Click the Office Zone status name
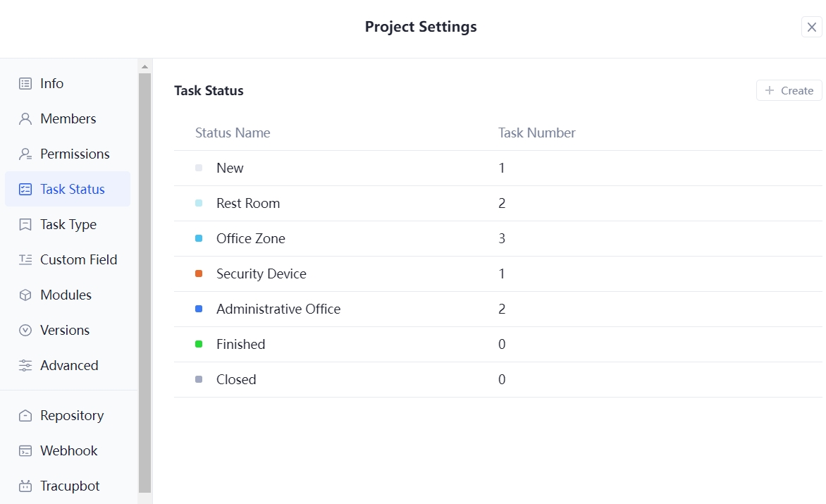Viewport: 826px width, 504px height. 251,238
